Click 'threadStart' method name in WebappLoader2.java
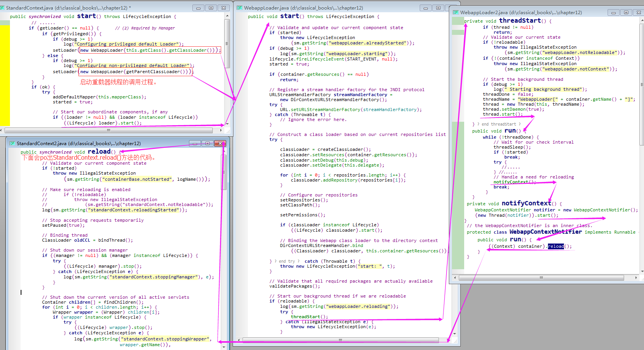The width and height of the screenshot is (644, 350). pos(520,21)
